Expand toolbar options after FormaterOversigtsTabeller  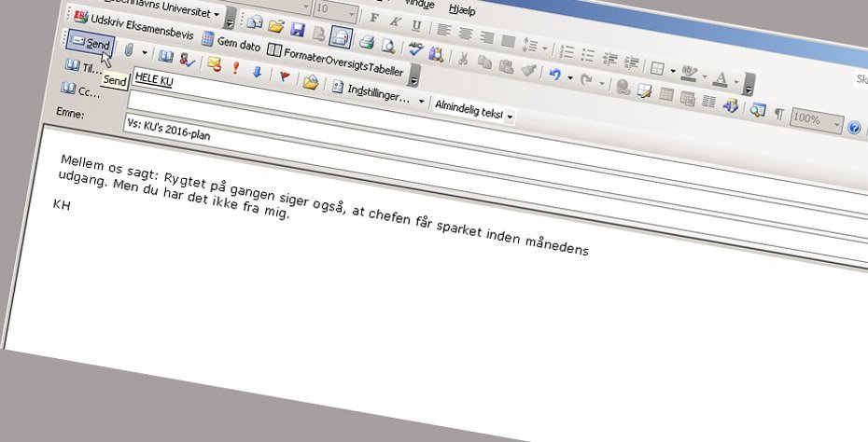point(413,76)
